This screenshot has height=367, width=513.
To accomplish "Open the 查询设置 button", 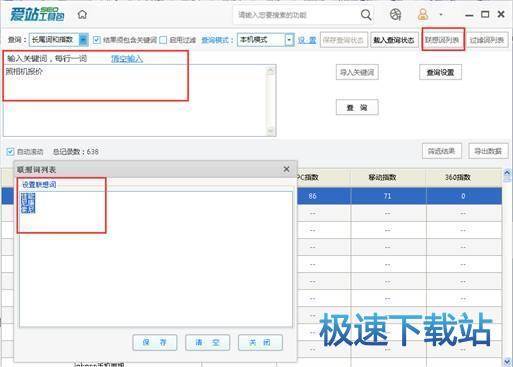I will pyautogui.click(x=440, y=72).
